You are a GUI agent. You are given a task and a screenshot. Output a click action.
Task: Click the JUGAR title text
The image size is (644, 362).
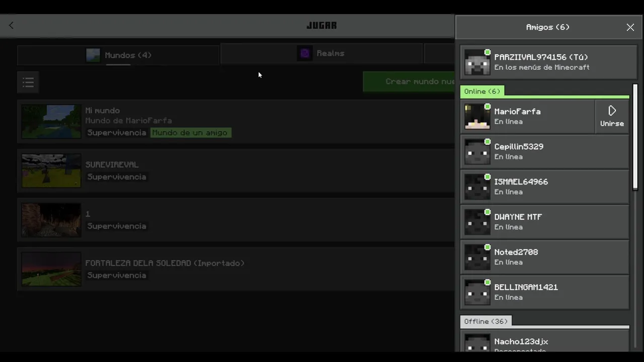(x=321, y=25)
